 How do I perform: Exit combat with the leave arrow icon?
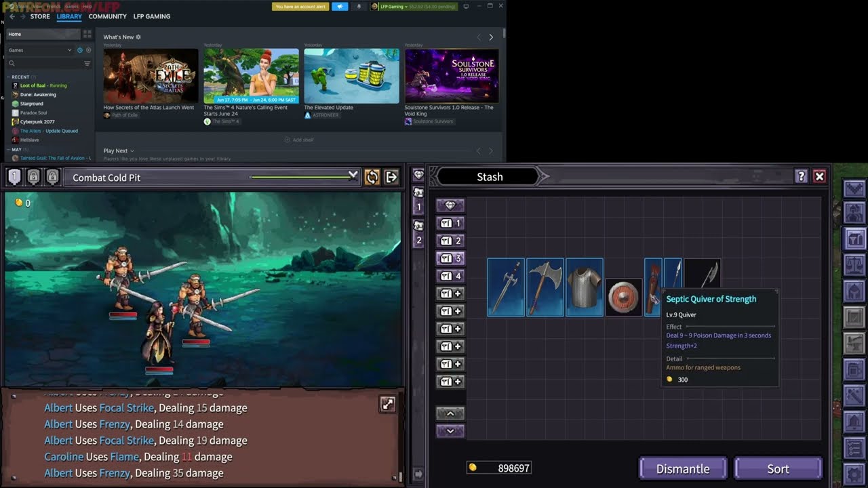[x=391, y=178]
